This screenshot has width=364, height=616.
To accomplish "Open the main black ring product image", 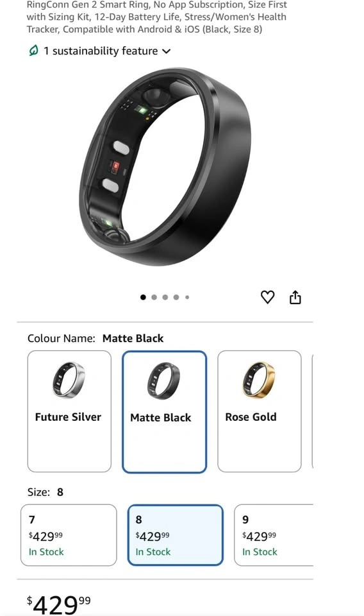I will [x=165, y=167].
